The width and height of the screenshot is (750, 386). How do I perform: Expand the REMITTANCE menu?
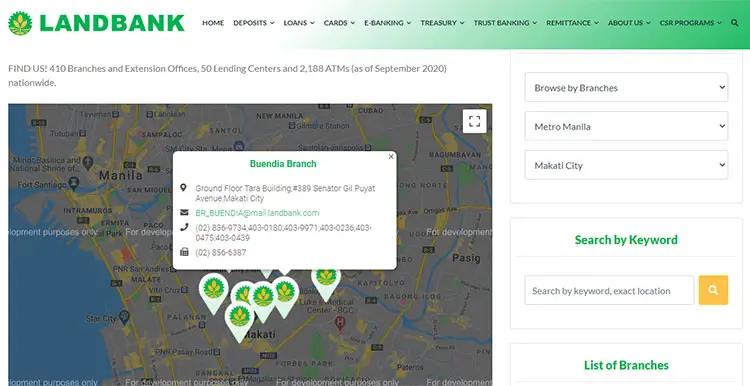click(572, 23)
